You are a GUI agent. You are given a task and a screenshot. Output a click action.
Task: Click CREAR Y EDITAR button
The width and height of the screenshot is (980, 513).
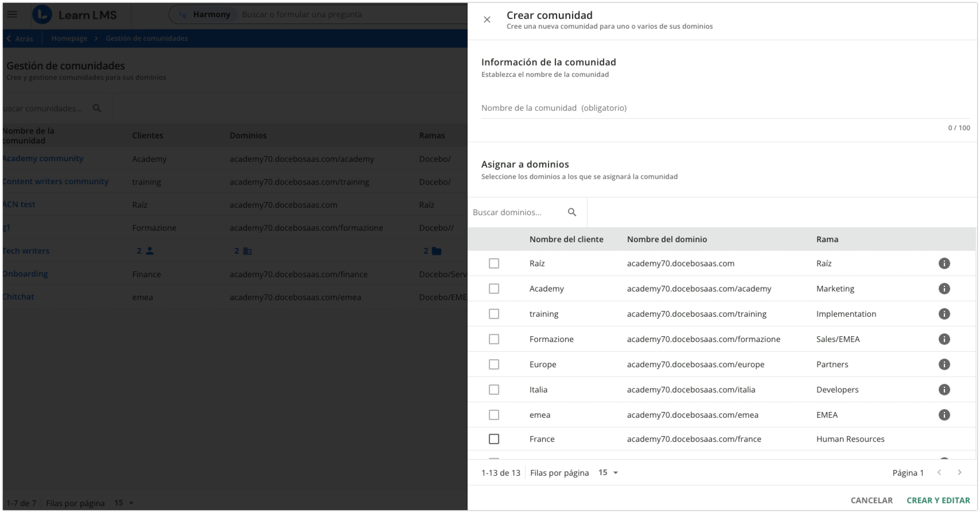[x=938, y=500]
